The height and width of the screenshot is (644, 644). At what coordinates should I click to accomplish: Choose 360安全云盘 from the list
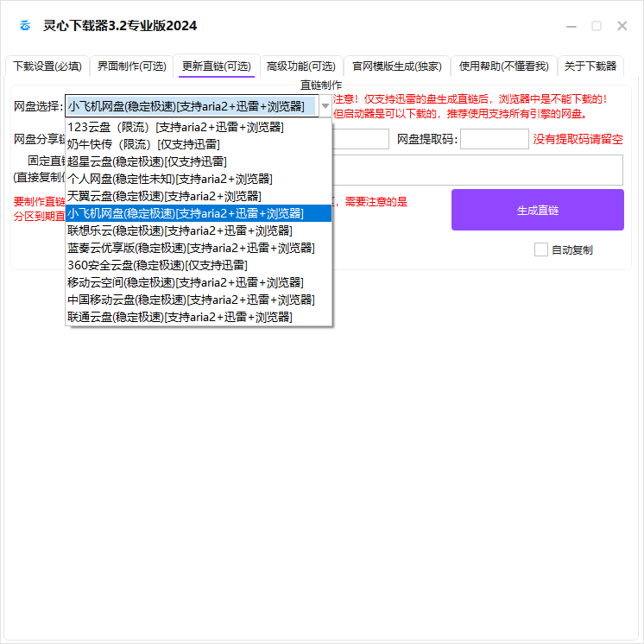pyautogui.click(x=157, y=265)
